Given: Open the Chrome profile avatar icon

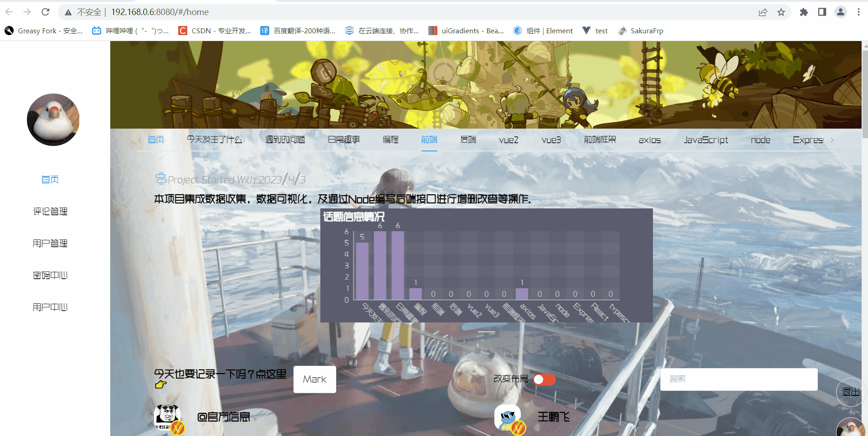Looking at the screenshot, I should coord(840,12).
